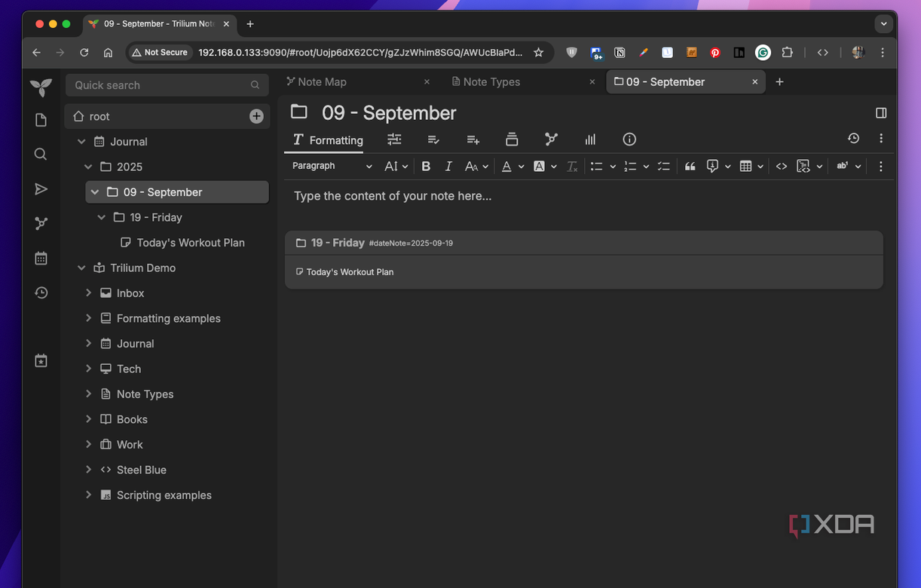The width and height of the screenshot is (921, 588).
Task: Open the calendar launcher icon
Action: click(41, 258)
